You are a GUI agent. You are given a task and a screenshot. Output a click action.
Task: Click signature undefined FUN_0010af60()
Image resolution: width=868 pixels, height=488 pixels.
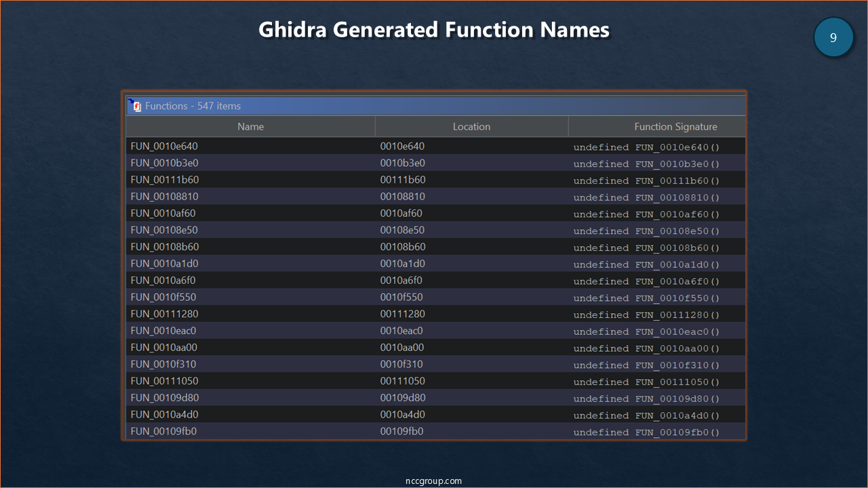click(x=646, y=214)
